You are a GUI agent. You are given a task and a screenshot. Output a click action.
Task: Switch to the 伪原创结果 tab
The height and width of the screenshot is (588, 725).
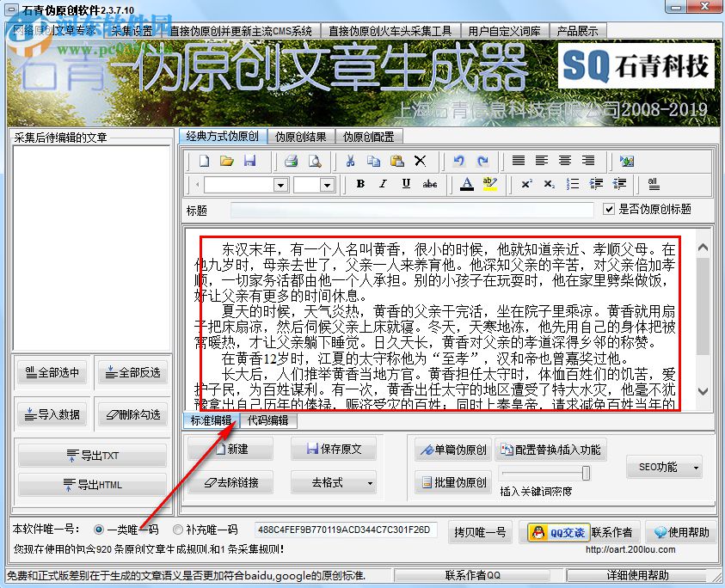pyautogui.click(x=301, y=137)
